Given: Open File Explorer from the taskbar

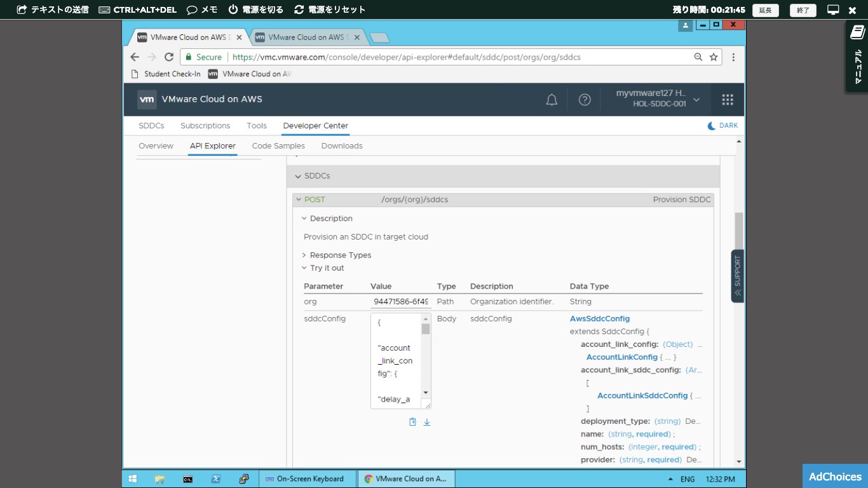Looking at the screenshot, I should pyautogui.click(x=159, y=479).
